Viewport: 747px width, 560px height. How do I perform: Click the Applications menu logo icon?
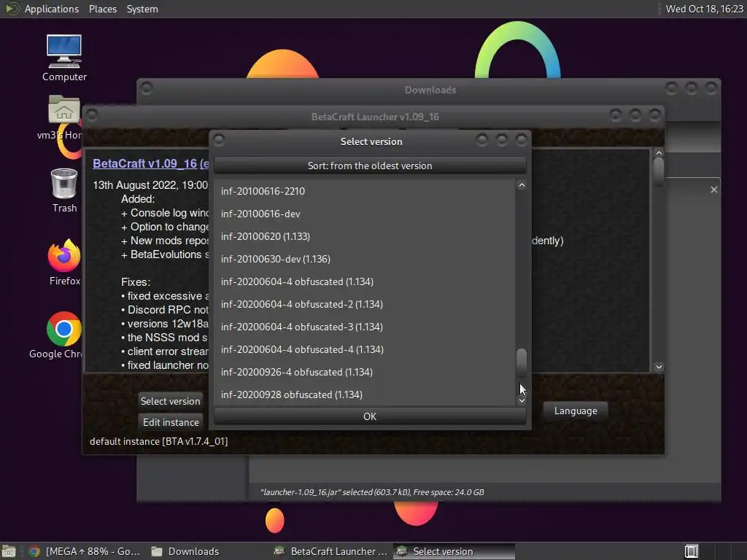point(12,9)
